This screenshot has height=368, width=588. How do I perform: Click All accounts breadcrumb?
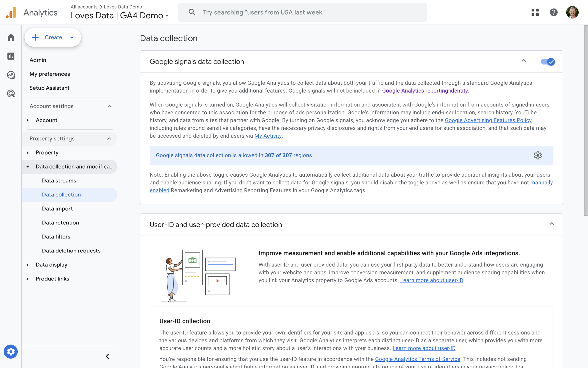tap(84, 7)
